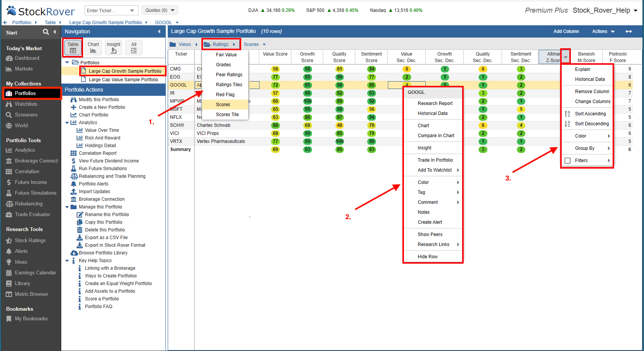Collapse Manage this Portfolio node
This screenshot has height=351, width=644.
67,207
